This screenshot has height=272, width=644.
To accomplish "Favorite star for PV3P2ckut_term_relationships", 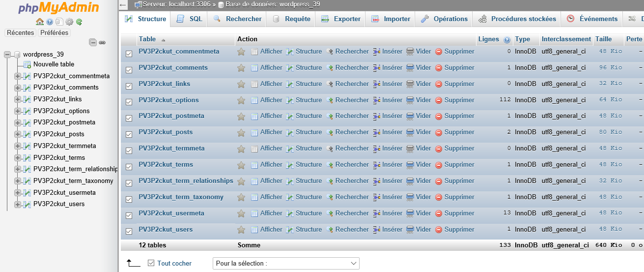I will tap(241, 181).
